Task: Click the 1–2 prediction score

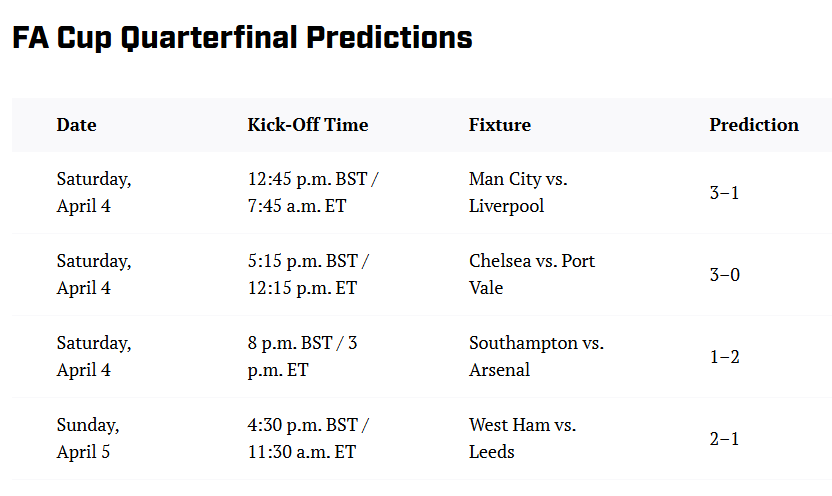Action: click(724, 357)
